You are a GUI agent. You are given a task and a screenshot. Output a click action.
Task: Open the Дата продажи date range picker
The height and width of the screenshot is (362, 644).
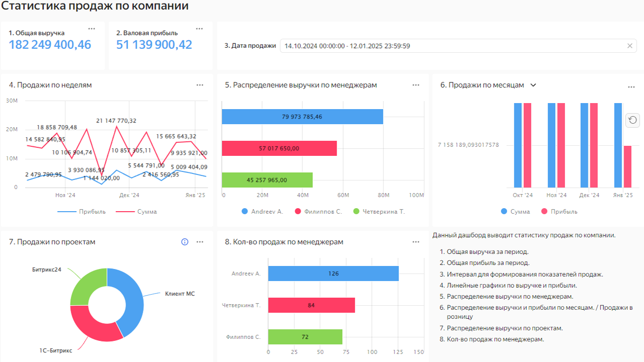tap(453, 46)
